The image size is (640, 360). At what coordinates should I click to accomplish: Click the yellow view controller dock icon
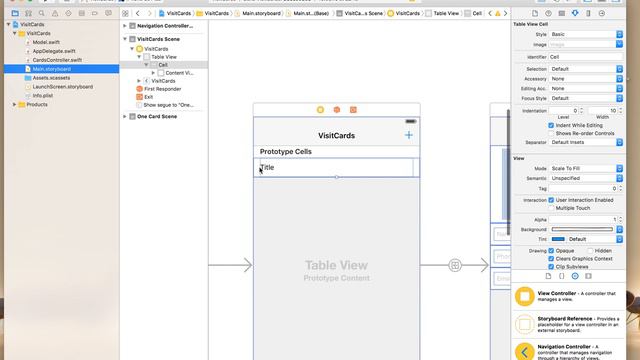coord(320,110)
